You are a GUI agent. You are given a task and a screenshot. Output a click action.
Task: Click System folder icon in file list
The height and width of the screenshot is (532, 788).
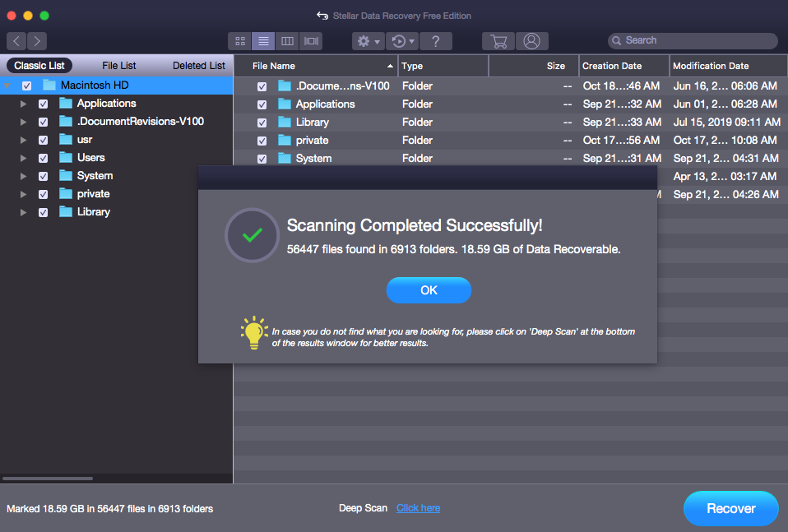(x=285, y=158)
